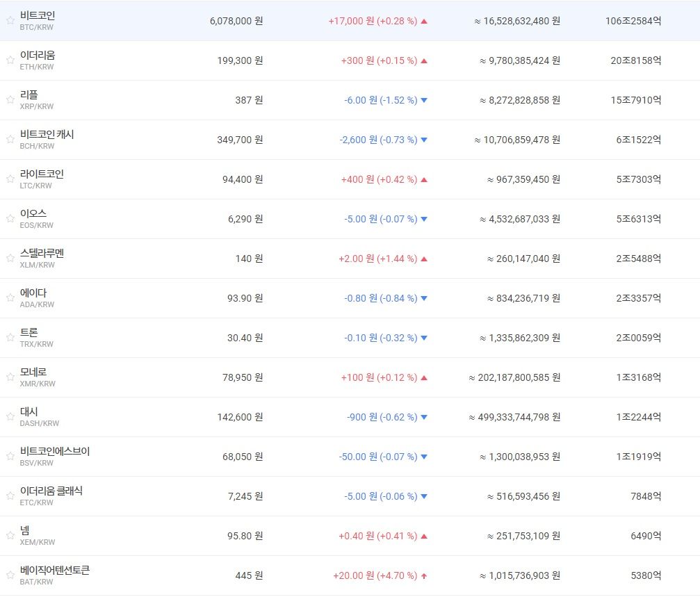
Task: Click the +20.00 원 (+4.70 %) change
Action: pos(375,576)
